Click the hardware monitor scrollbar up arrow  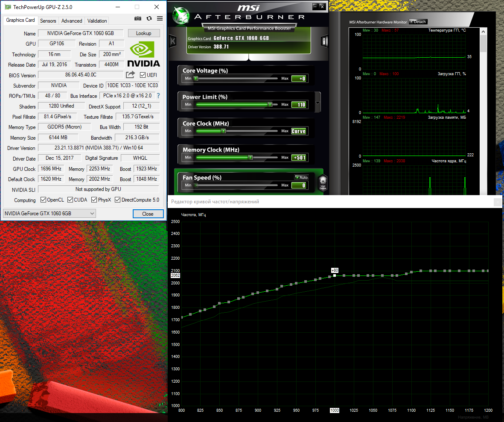(x=483, y=32)
